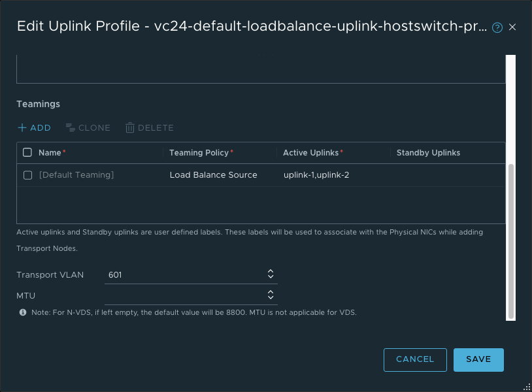
Task: Select the Load Balance Source policy cell
Action: pos(213,175)
